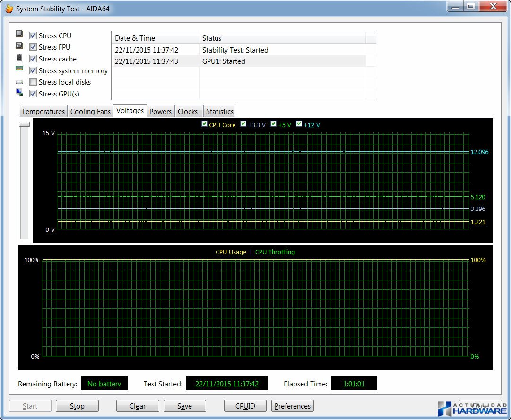Click the memory module icon beside Stress system memory
This screenshot has height=420, width=511.
[x=19, y=69]
